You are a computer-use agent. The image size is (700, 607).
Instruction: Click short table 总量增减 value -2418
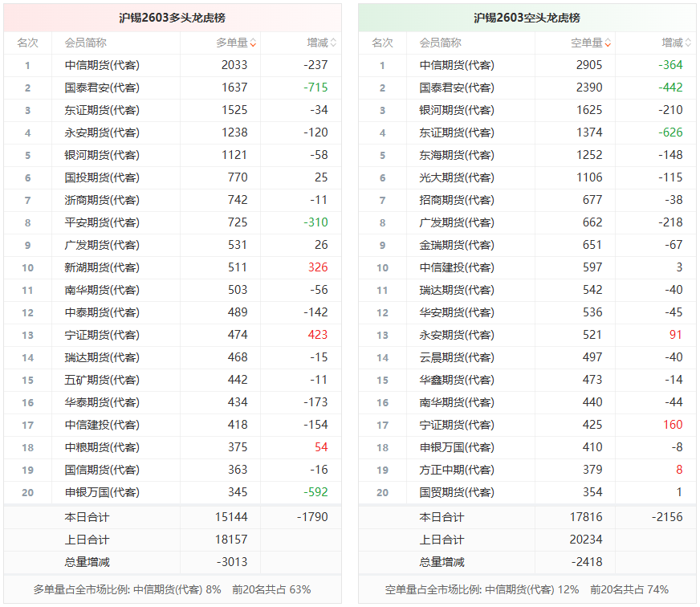pos(587,562)
